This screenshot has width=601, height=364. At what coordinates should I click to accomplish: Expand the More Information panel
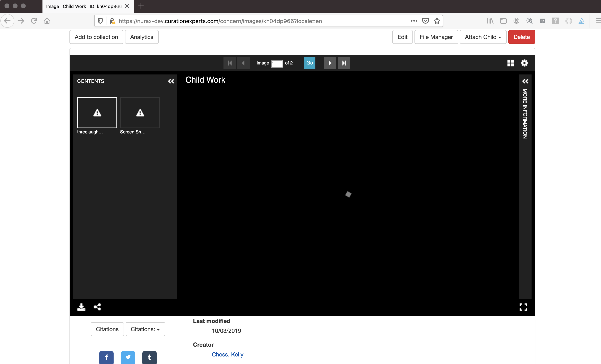(525, 81)
